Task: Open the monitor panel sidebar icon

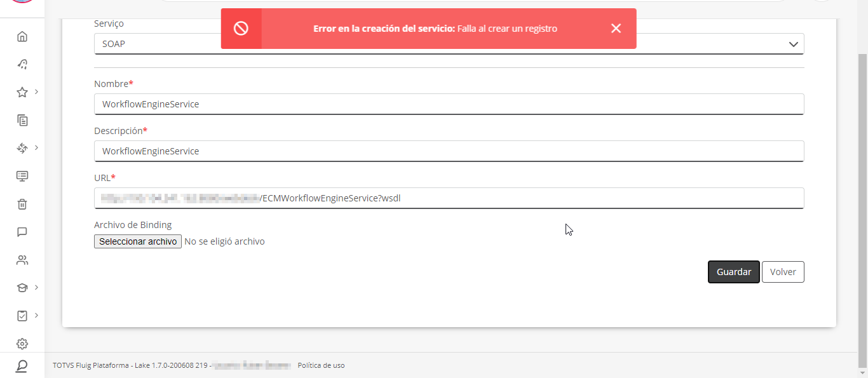Action: pyautogui.click(x=22, y=176)
